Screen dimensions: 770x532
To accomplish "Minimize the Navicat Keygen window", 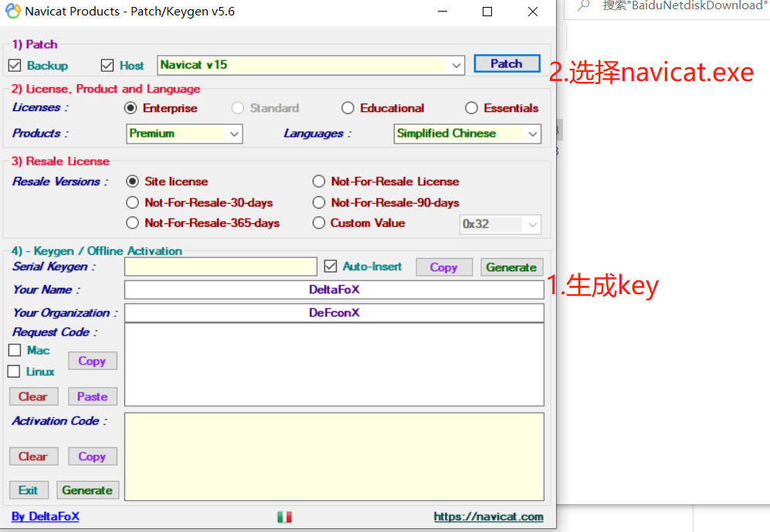I will click(x=443, y=12).
